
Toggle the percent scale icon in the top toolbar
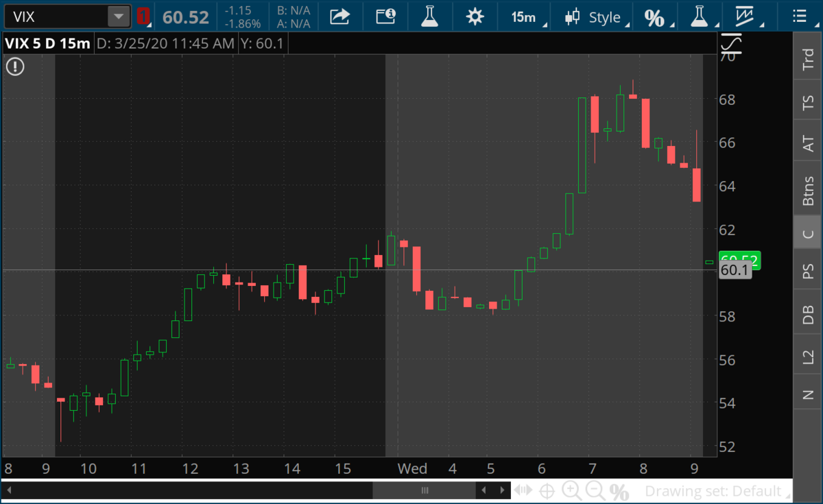coord(655,17)
